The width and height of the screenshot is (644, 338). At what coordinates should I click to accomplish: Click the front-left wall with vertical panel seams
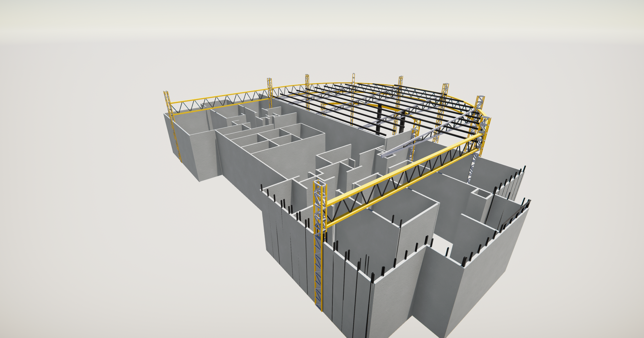coord(288,248)
